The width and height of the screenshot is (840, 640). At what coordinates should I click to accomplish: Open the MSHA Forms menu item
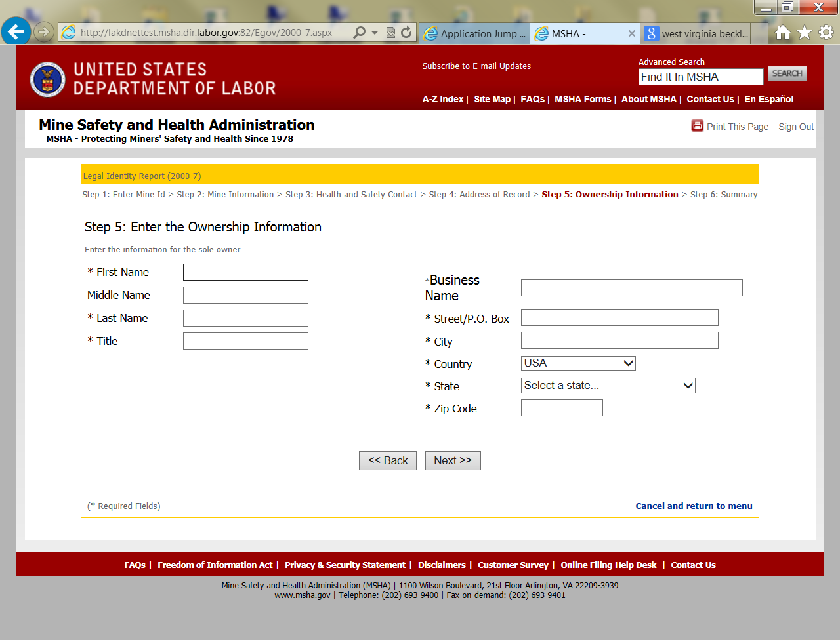coord(583,99)
